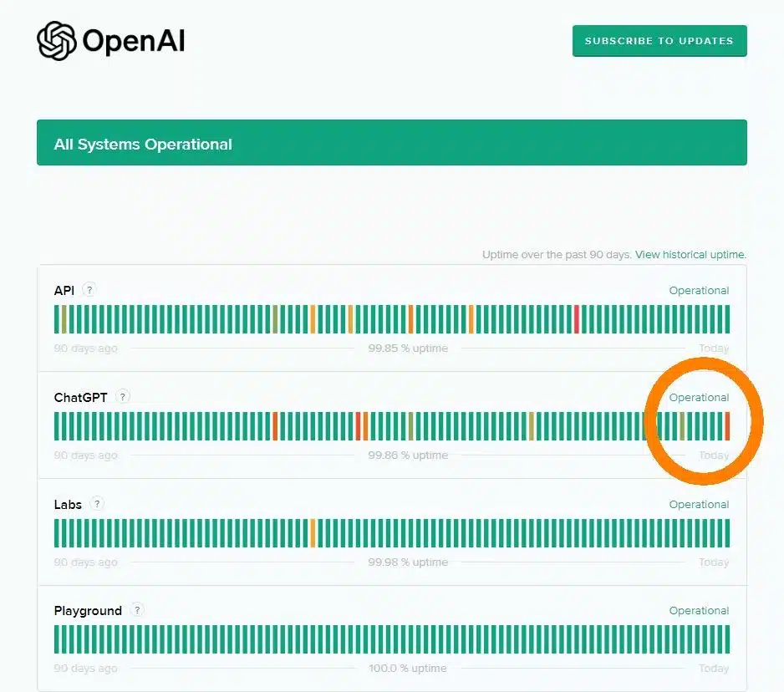784x692 pixels.
Task: Open the ChatGPT help question mark
Action: tap(123, 396)
